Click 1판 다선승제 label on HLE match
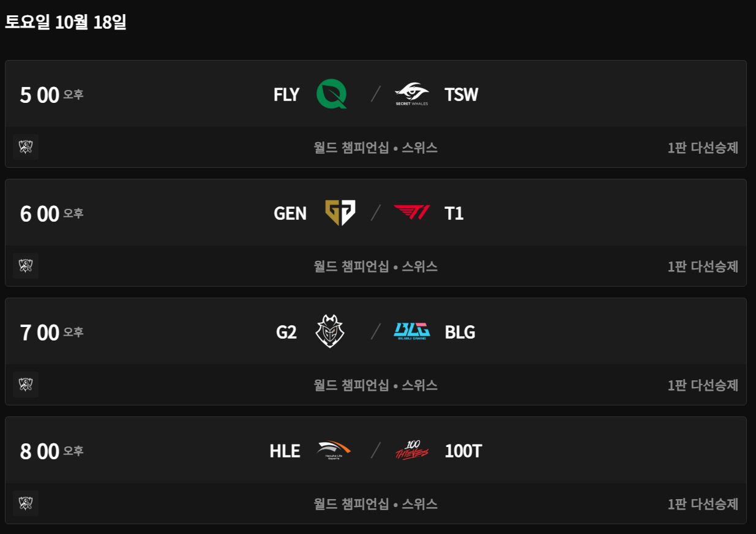 tap(703, 504)
